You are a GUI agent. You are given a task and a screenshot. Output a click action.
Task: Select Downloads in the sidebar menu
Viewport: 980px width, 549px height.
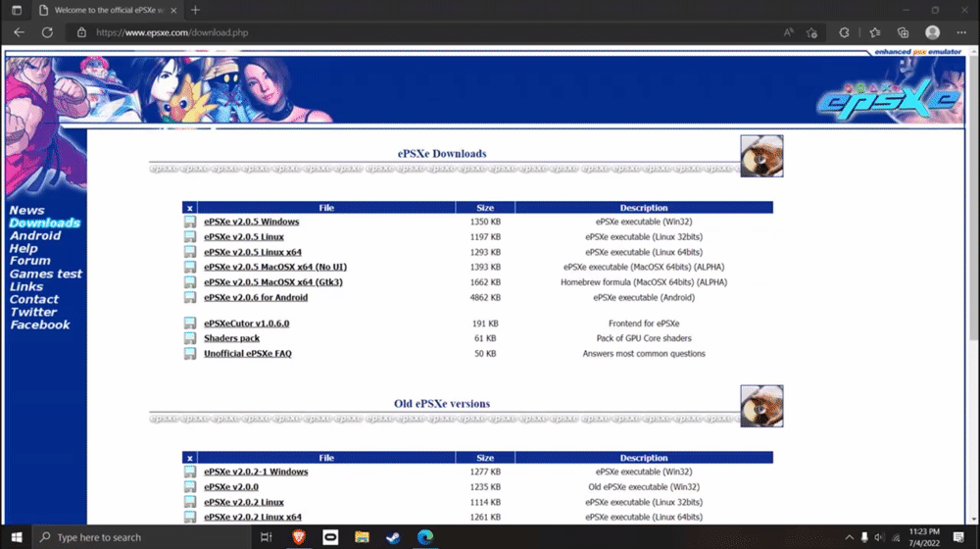click(x=44, y=223)
